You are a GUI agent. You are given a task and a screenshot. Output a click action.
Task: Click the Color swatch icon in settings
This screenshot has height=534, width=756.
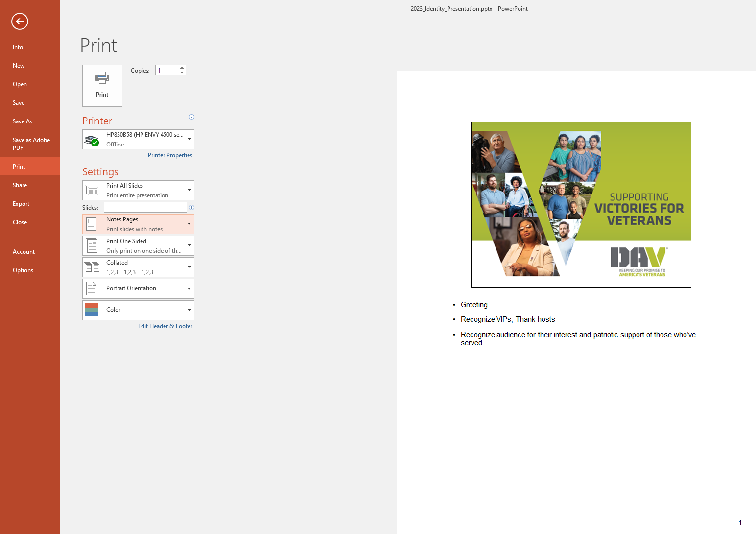point(92,310)
